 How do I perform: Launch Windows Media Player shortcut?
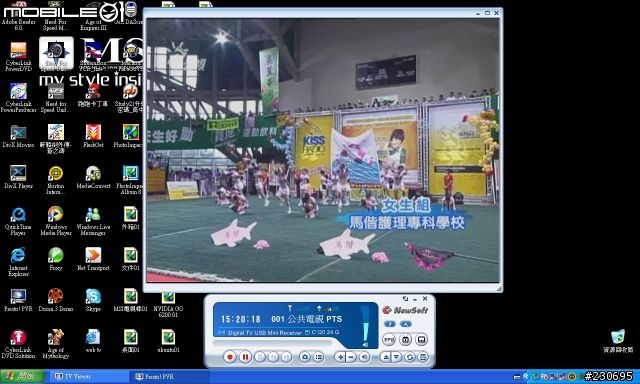[56, 222]
